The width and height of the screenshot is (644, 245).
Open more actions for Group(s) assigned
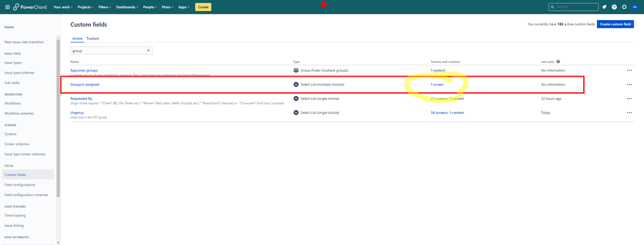629,84
